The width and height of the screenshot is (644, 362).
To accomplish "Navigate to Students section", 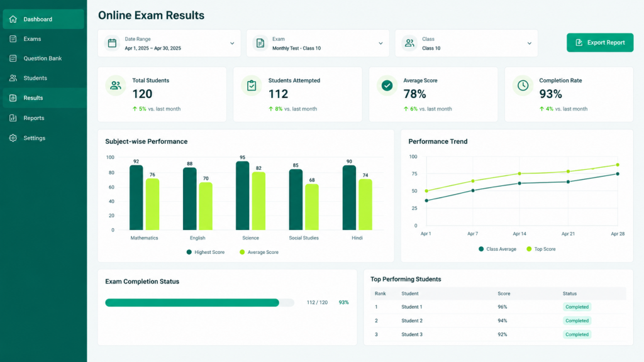I will point(43,78).
